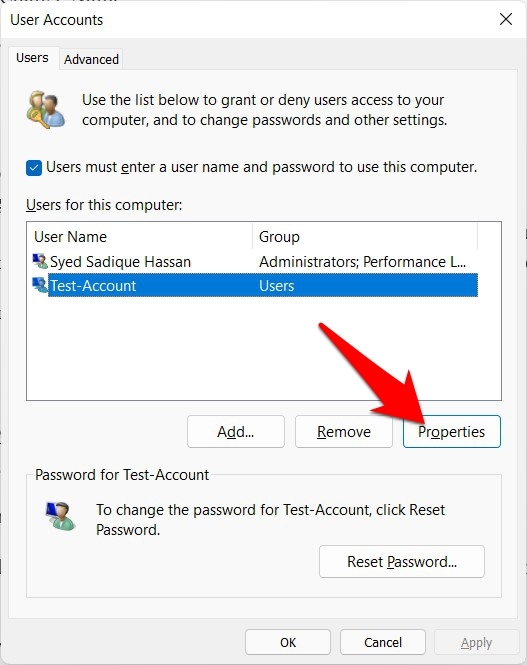
Task: Click the Remove button
Action: tap(344, 431)
